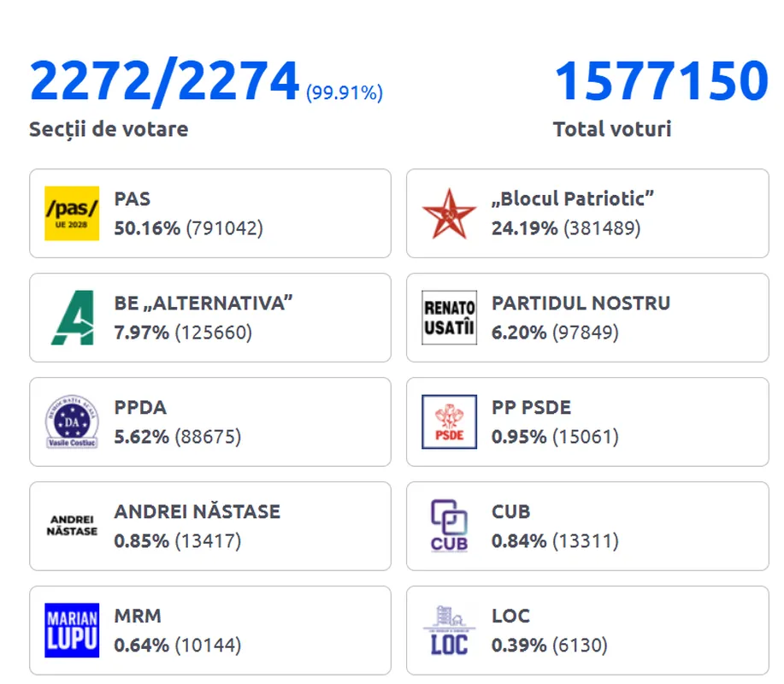784x684 pixels.
Task: Click the 1577150 total votes number
Action: 661,81
